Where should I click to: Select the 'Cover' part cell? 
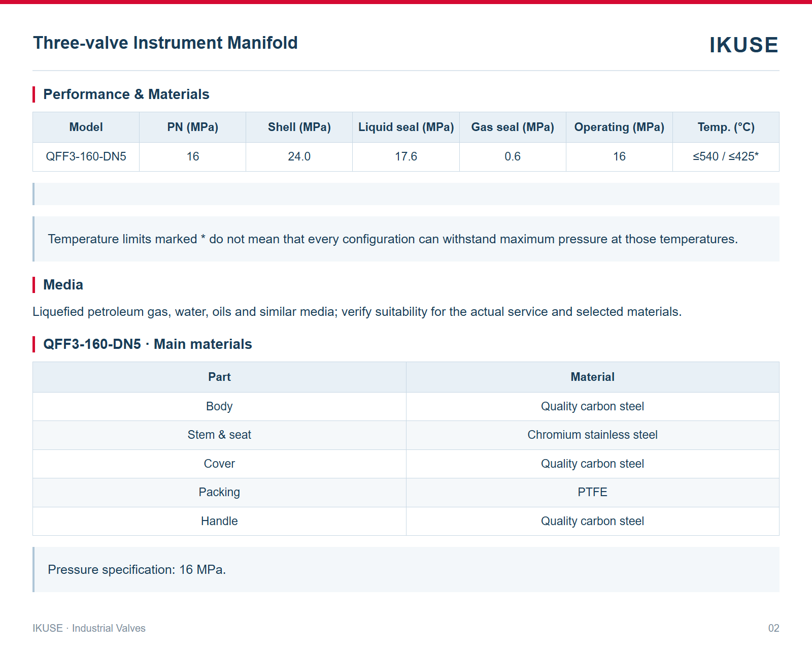point(219,464)
